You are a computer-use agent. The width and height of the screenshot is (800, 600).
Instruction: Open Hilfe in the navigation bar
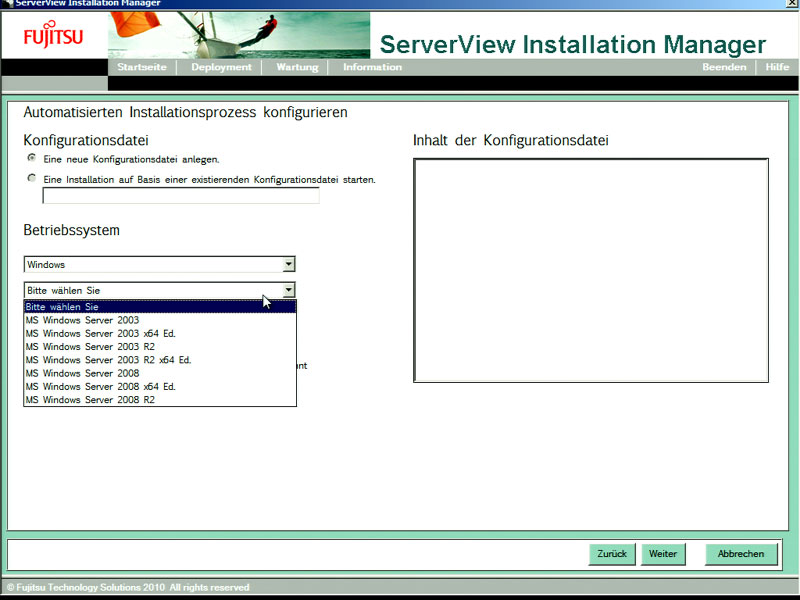777,67
